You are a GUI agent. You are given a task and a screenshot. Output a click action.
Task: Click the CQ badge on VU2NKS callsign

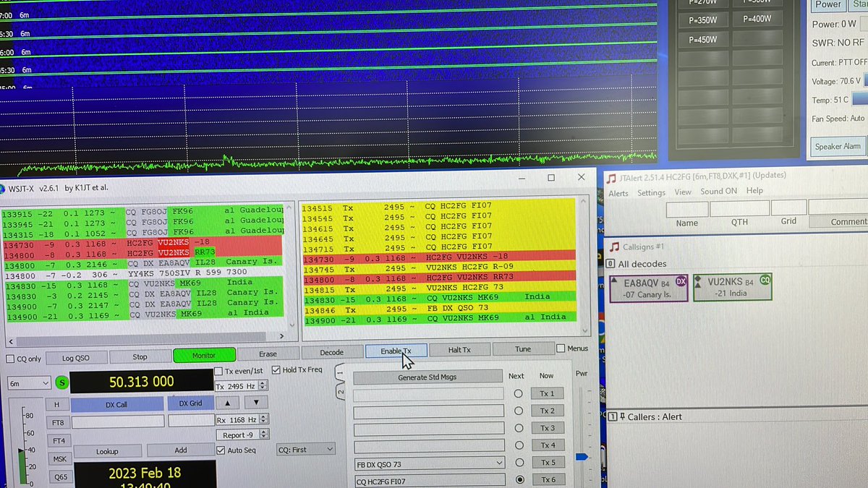pos(765,280)
